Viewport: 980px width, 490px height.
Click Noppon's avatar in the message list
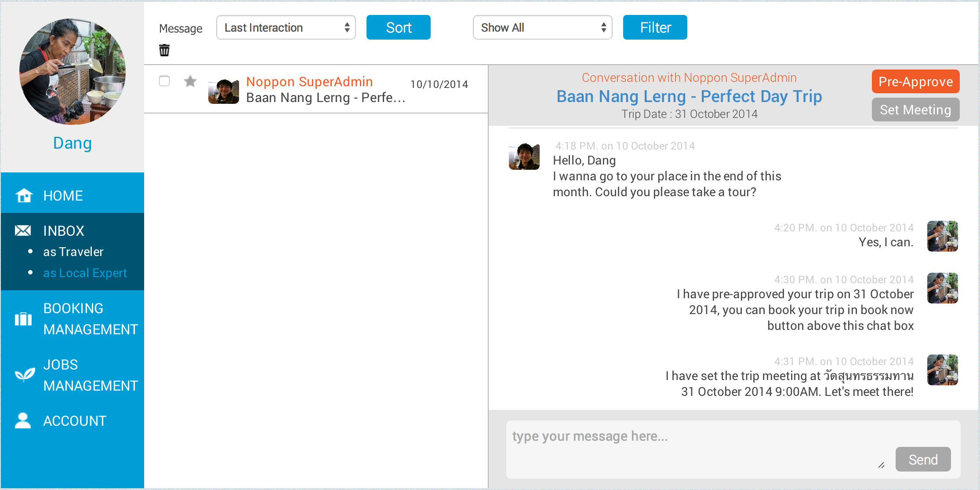pos(224,91)
